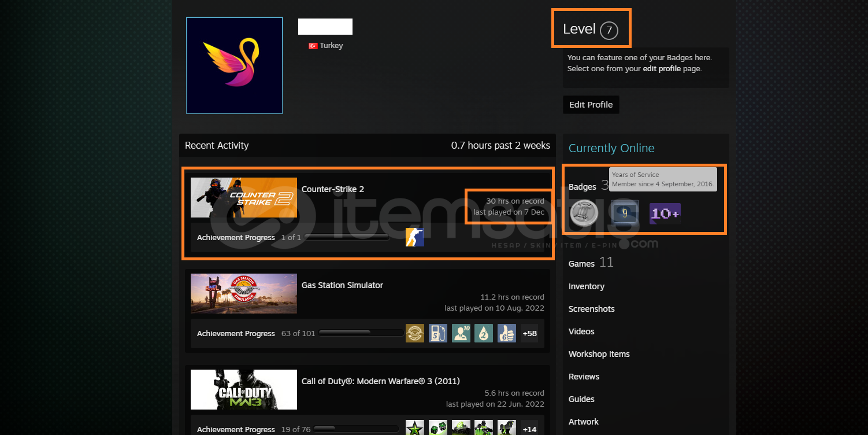Click the 'Currently Online' status text
Image resolution: width=868 pixels, height=435 pixels.
pyautogui.click(x=611, y=148)
